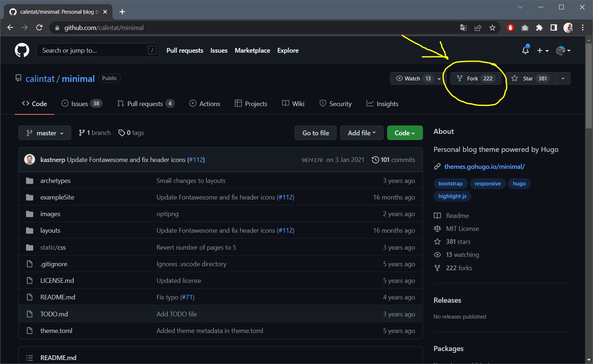Click the tab search chevron in title bar
Image resolution: width=593 pixels, height=364 pixels.
point(520,7)
